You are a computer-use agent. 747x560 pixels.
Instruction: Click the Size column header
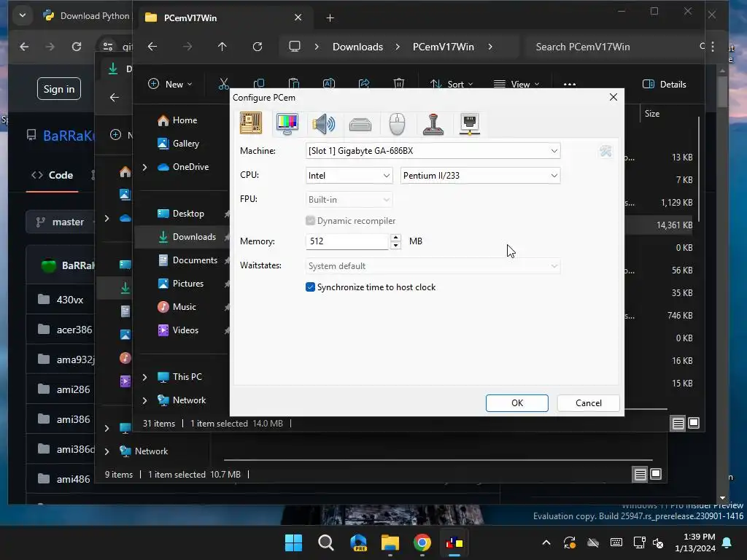pyautogui.click(x=651, y=114)
